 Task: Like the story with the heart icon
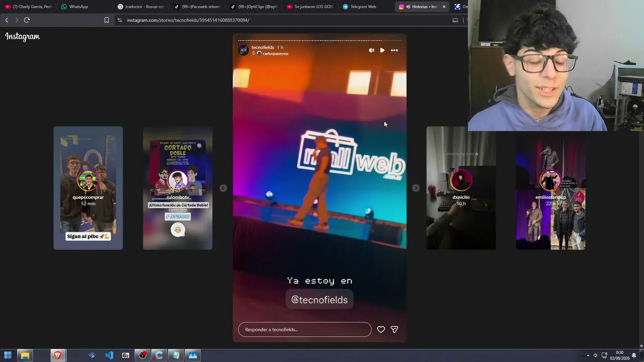pyautogui.click(x=381, y=329)
